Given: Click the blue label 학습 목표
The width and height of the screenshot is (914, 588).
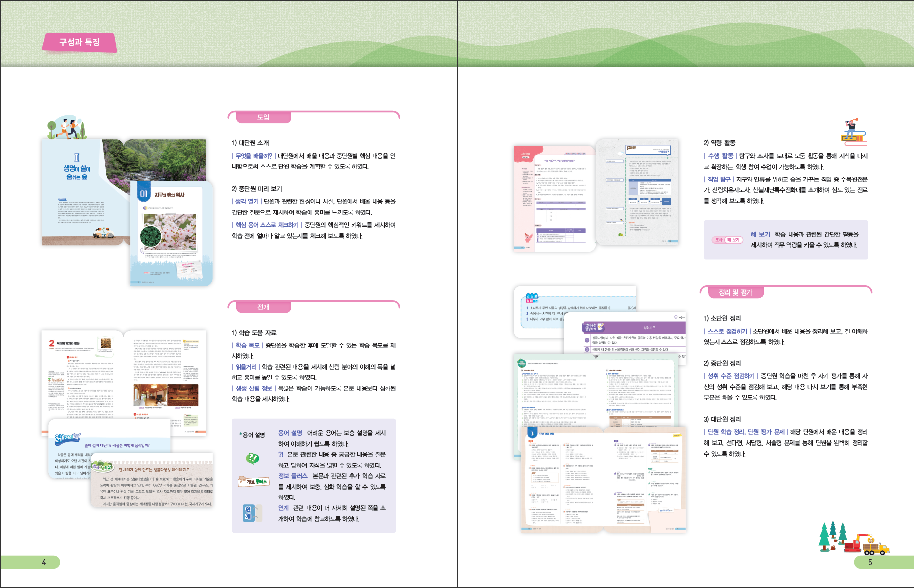Looking at the screenshot, I should click(247, 346).
